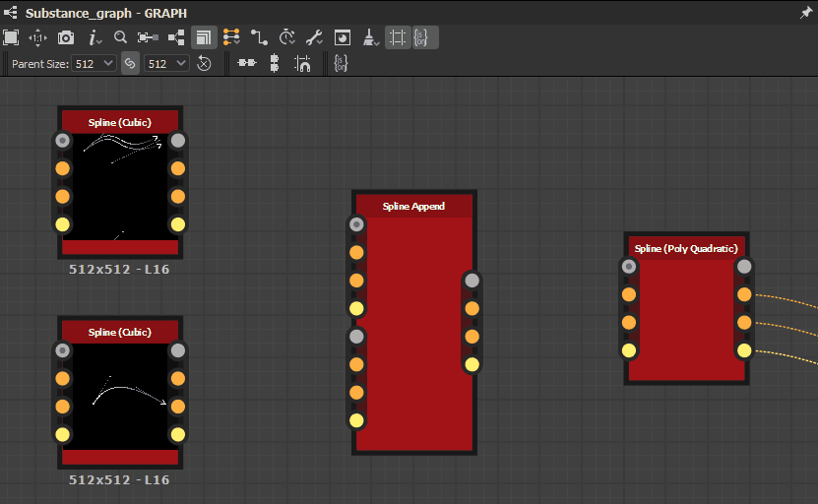Click the reset parent size icon

pos(204,63)
